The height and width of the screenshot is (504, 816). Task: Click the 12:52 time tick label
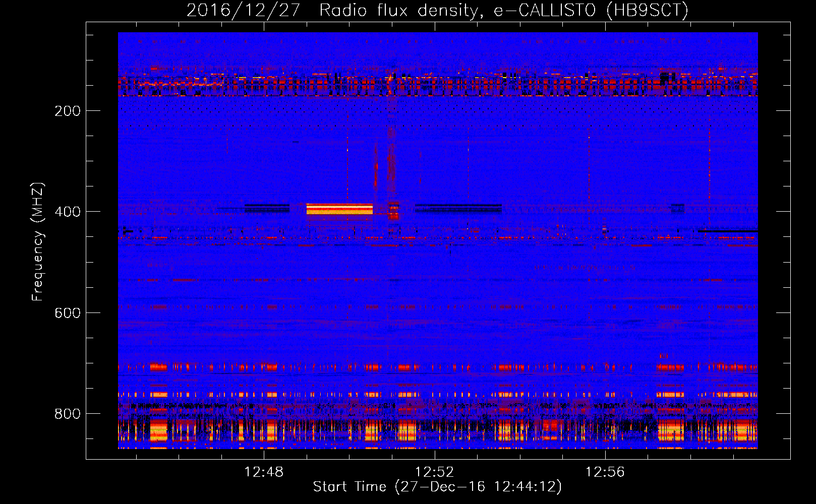434,472
